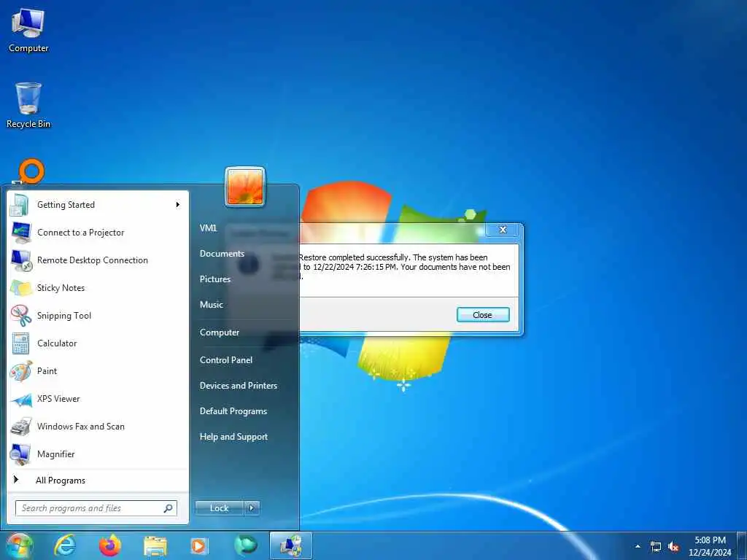Click the Connect to a Projector icon
The image size is (747, 560).
coord(21,233)
